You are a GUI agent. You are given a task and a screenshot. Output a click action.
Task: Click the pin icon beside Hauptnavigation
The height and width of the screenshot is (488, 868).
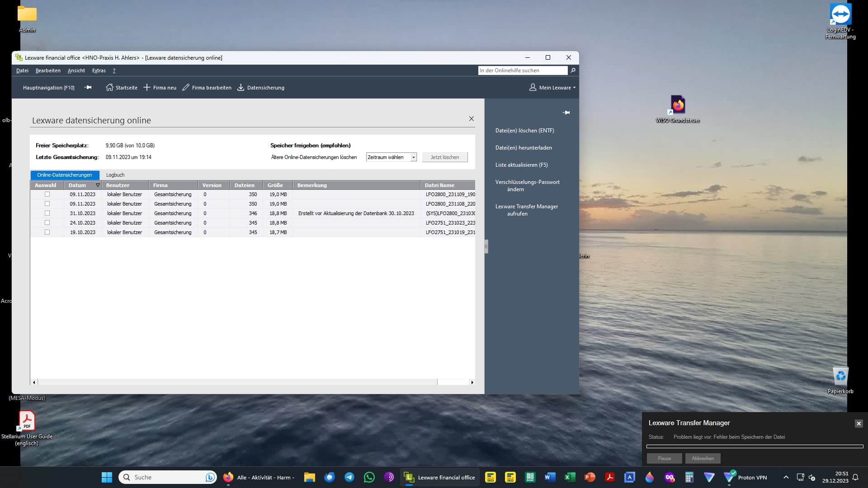[x=88, y=88]
